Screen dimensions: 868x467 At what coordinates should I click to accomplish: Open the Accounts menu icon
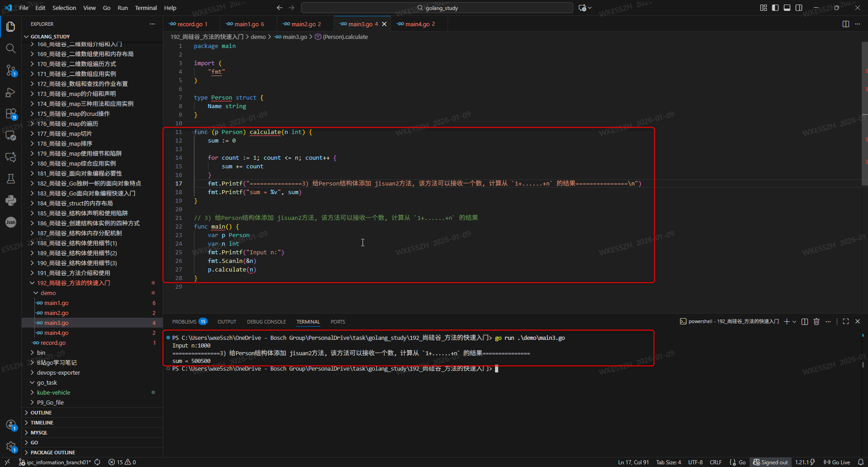11,425
